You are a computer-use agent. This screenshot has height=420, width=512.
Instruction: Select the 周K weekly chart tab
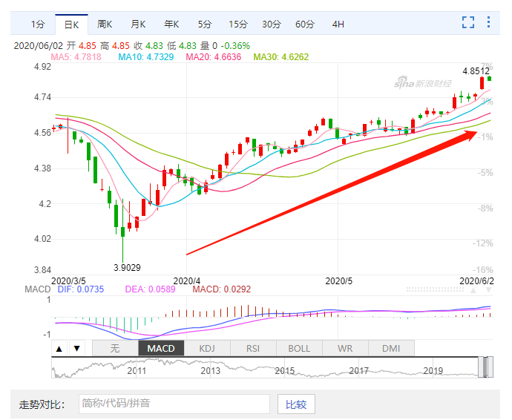(x=105, y=24)
